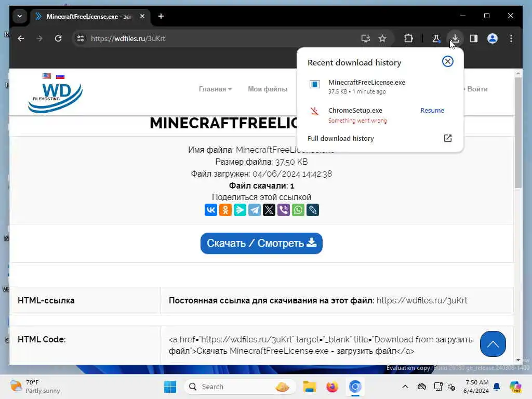Screen dimensions: 532x399
Task: Open Firefox from taskbar
Action: [x=332, y=387]
